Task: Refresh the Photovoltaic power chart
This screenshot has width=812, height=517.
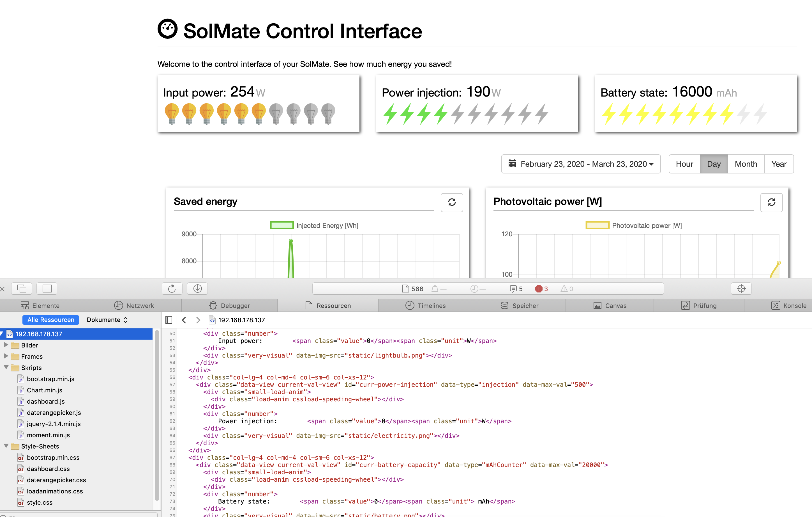Action: click(x=771, y=202)
